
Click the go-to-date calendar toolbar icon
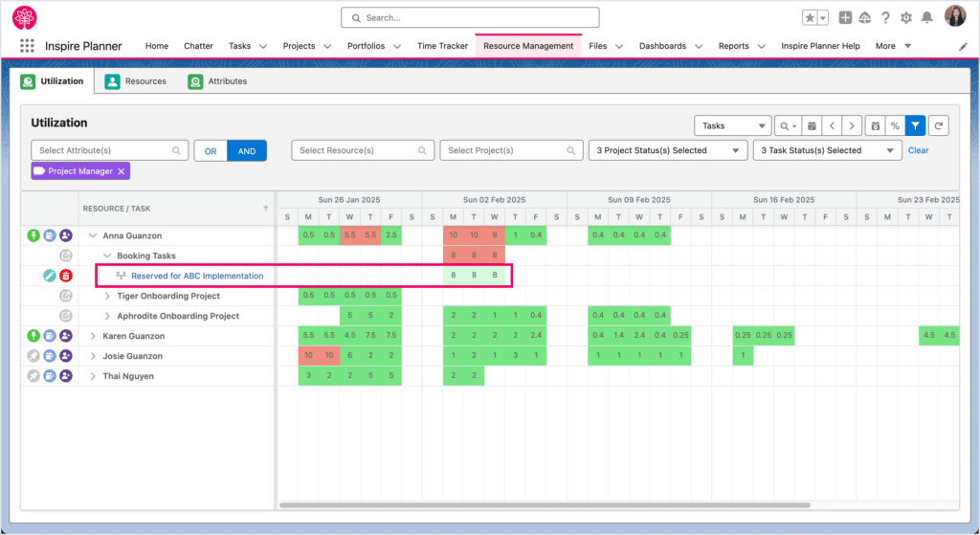pos(812,125)
